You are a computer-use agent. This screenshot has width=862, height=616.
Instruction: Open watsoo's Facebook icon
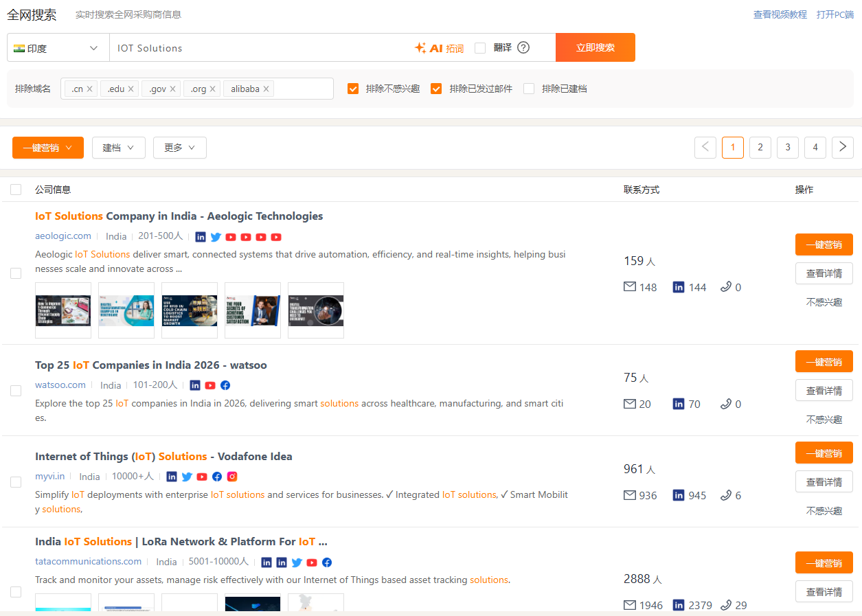pos(225,385)
